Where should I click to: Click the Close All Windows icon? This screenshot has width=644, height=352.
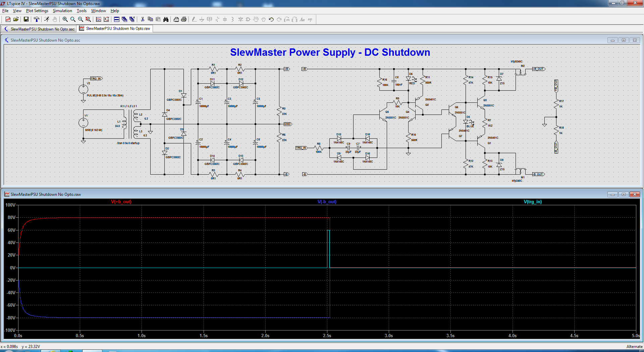pyautogui.click(x=132, y=19)
